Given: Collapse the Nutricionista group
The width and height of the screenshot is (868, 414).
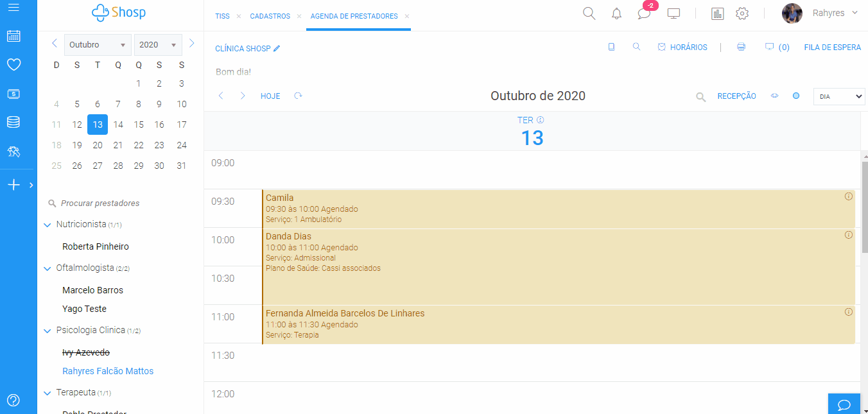Looking at the screenshot, I should coord(47,225).
